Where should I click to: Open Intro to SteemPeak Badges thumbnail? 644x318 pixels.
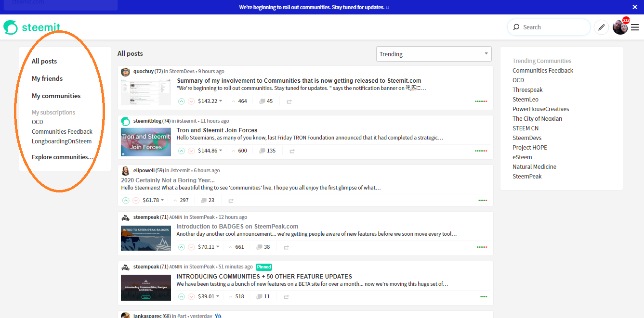coord(146,238)
